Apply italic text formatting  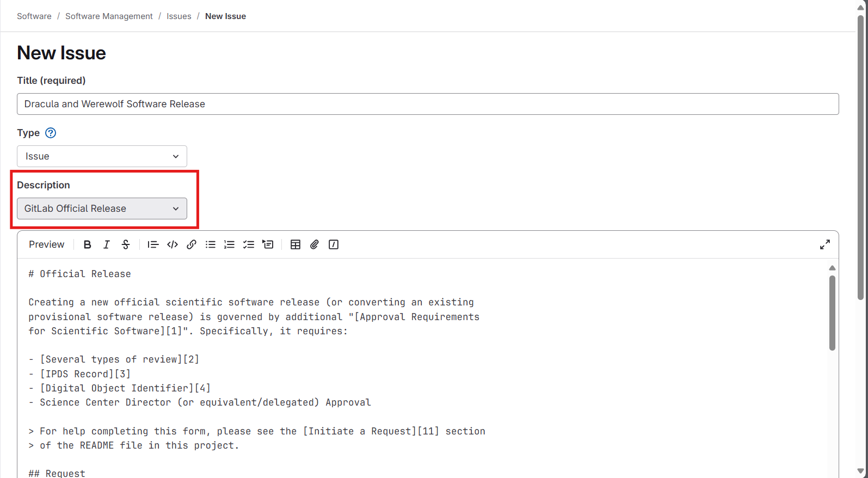[107, 244]
